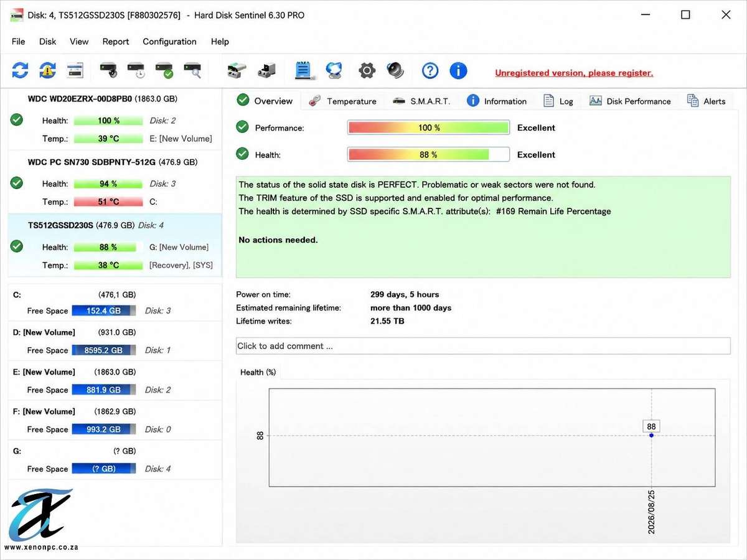Click the green check next to Health label
Image resolution: width=747 pixels, height=560 pixels.
click(243, 154)
